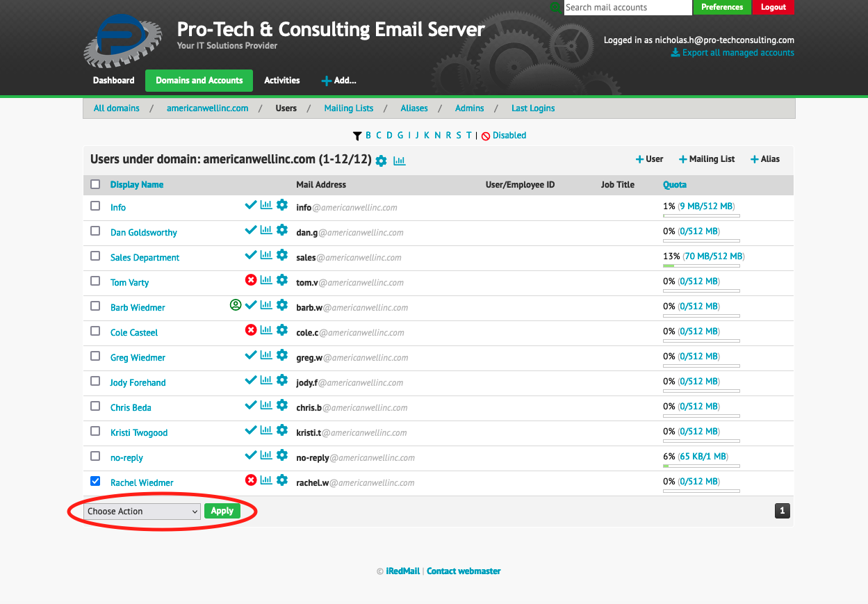Viewport: 868px width, 604px height.
Task: Open the Add... menu with the plus icon
Action: [x=338, y=80]
